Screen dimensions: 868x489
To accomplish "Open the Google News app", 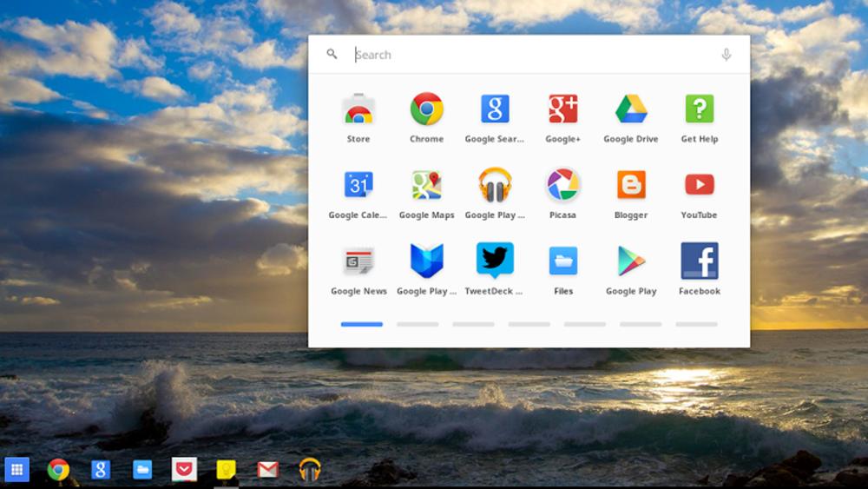I will pos(358,261).
